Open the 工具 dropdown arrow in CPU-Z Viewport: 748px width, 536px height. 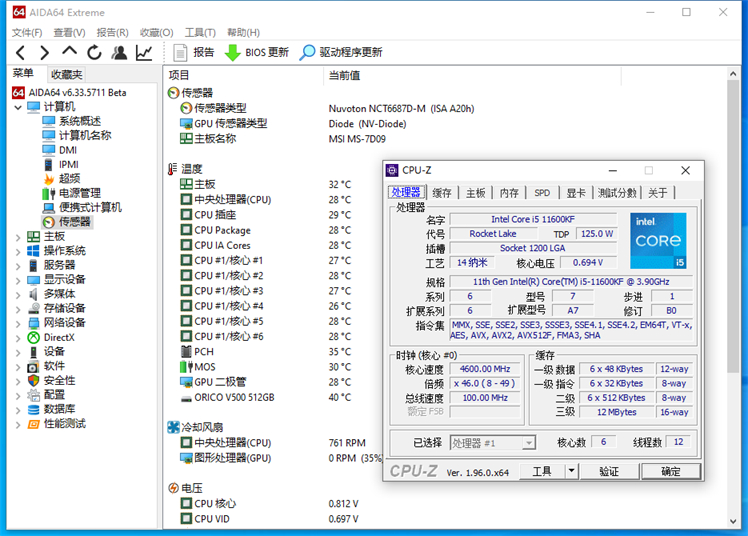click(571, 471)
